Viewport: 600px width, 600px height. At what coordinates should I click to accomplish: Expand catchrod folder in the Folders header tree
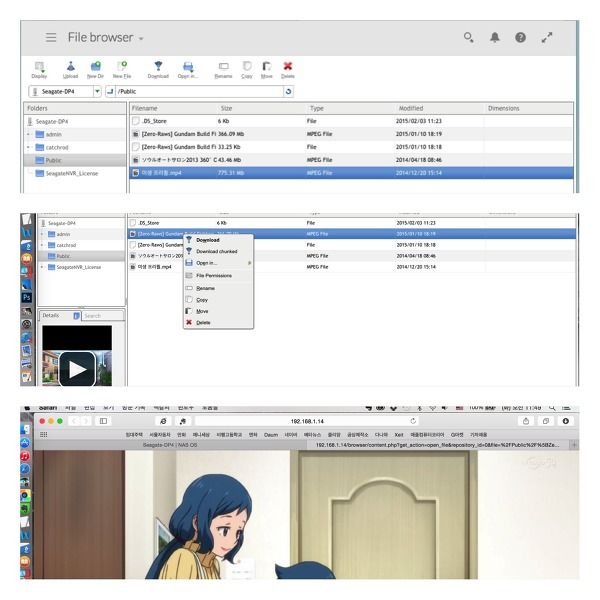pos(29,147)
